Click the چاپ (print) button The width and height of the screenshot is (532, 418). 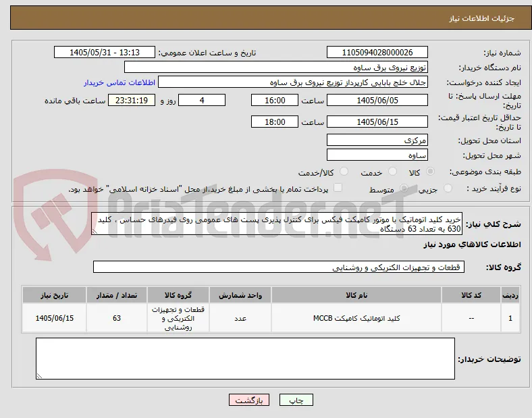point(296,400)
